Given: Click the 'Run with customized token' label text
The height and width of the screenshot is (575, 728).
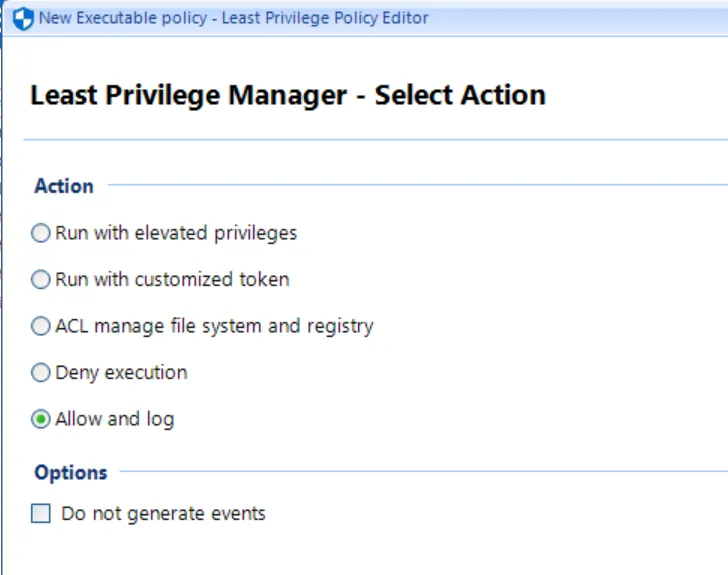Looking at the screenshot, I should (x=172, y=280).
